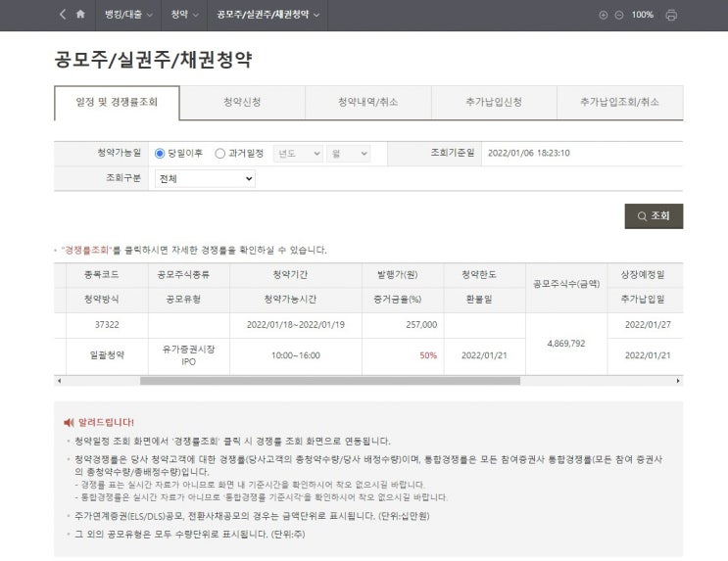This screenshot has height=561, width=728.
Task: Select the 당일이후 radio option
Action: 160,153
